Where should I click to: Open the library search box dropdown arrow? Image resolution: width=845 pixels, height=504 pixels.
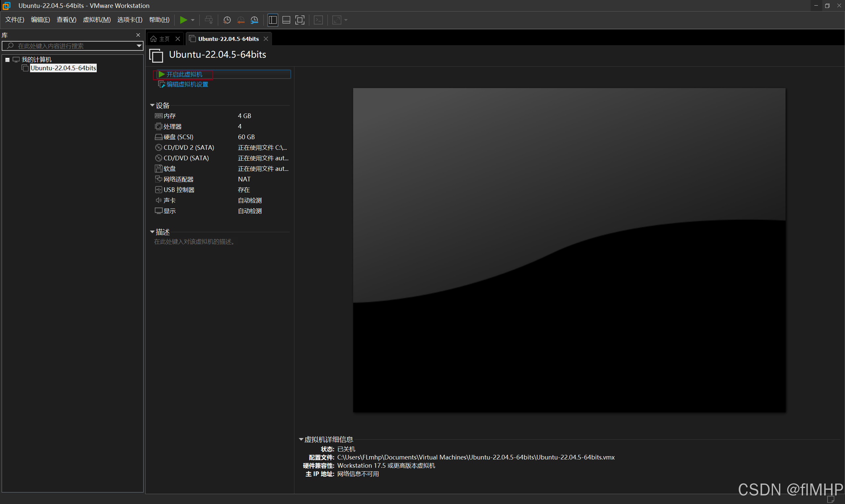click(139, 46)
